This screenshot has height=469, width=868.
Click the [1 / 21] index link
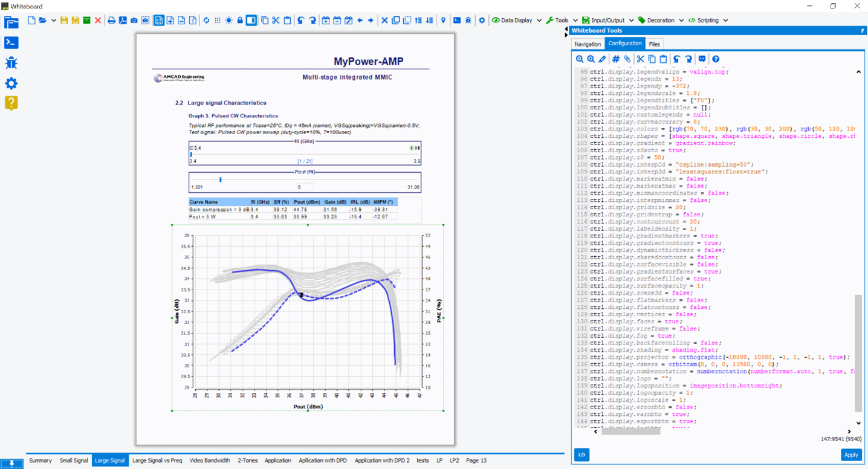pos(305,161)
